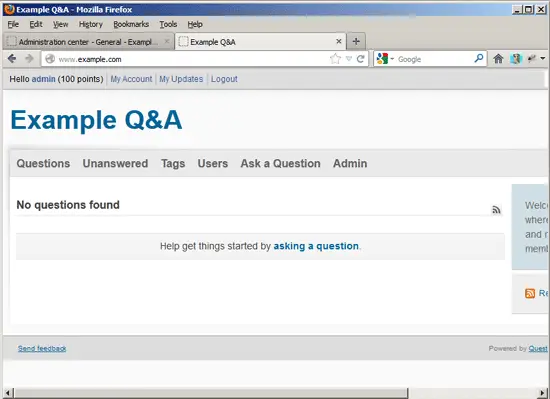This screenshot has height=399, width=550.
Task: Close the Example Q&A tab
Action: click(x=338, y=41)
